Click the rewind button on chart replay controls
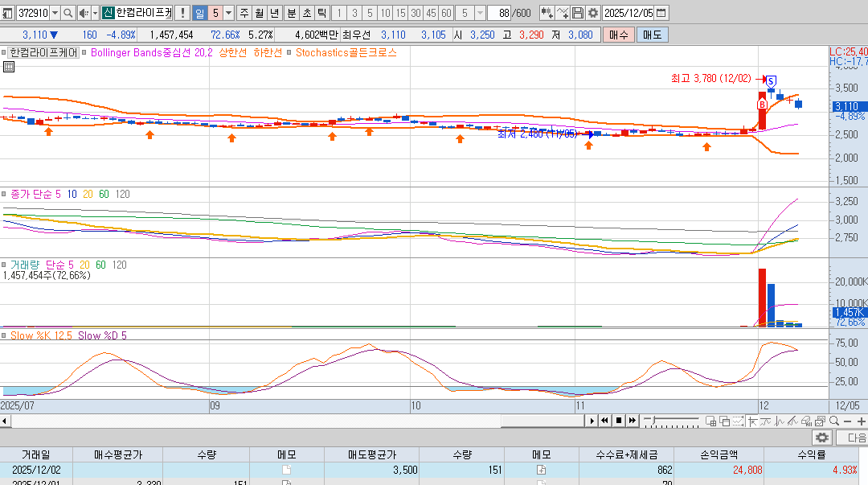 click(x=605, y=421)
